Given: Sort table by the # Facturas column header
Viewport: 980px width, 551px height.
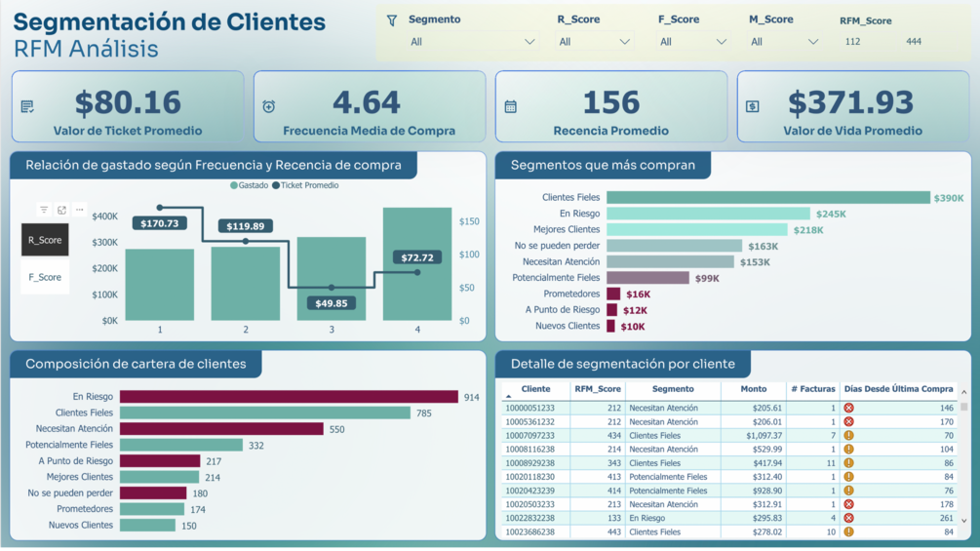Looking at the screenshot, I should [x=812, y=388].
